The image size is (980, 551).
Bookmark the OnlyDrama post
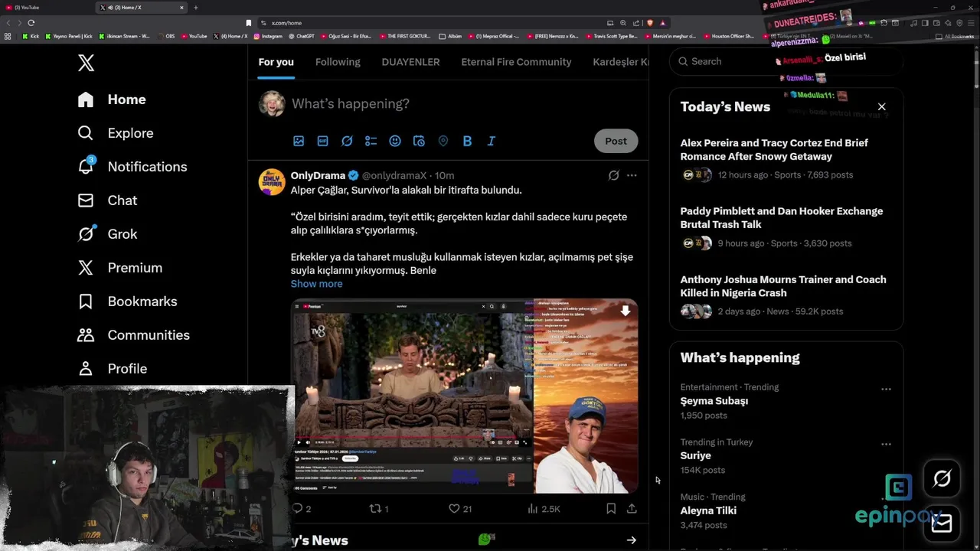click(x=611, y=508)
